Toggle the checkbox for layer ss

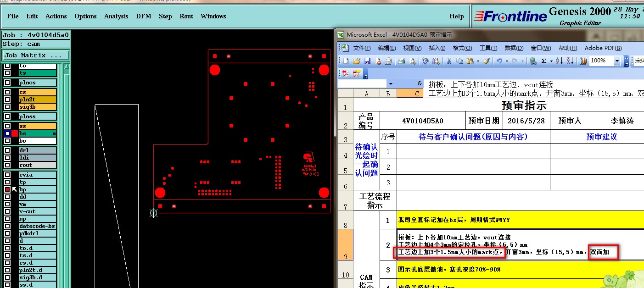[7, 126]
